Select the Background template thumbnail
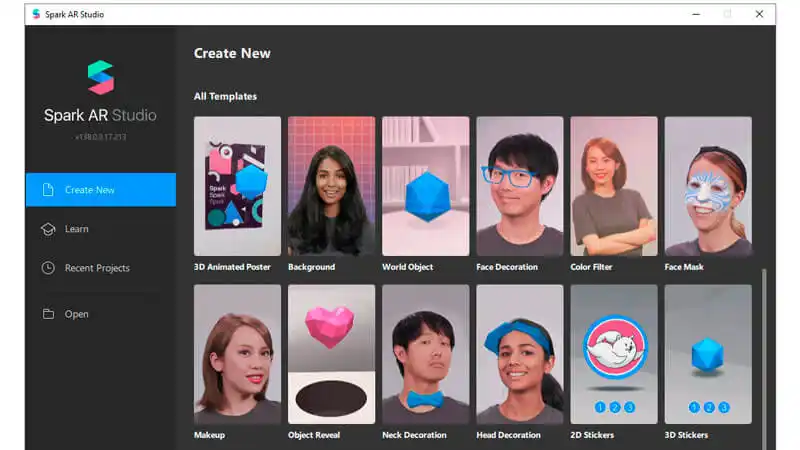800x450 pixels. 331,186
